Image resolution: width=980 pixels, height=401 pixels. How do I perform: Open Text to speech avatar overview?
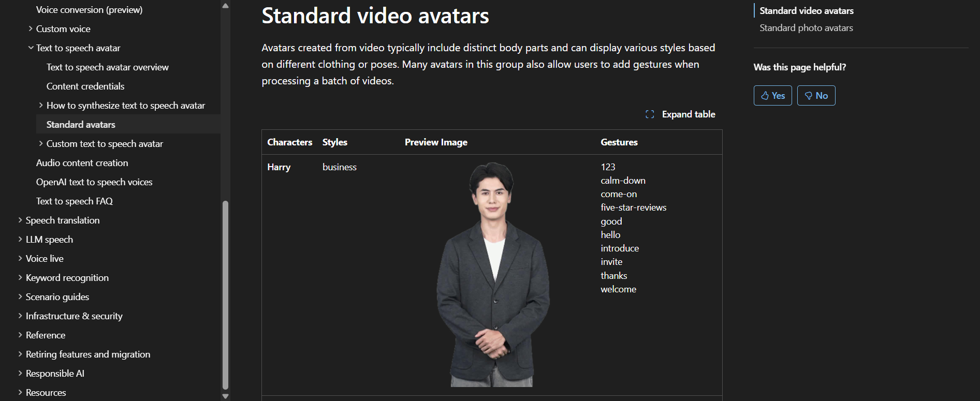click(x=108, y=67)
